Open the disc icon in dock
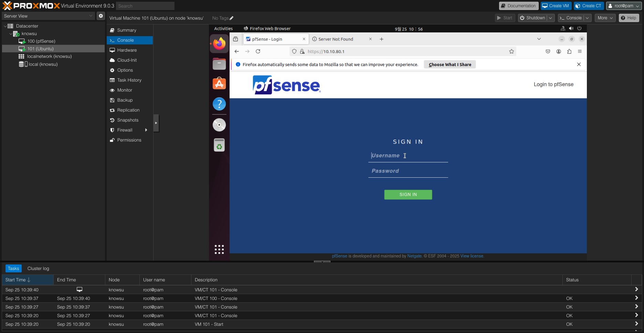The image size is (644, 333). [219, 125]
